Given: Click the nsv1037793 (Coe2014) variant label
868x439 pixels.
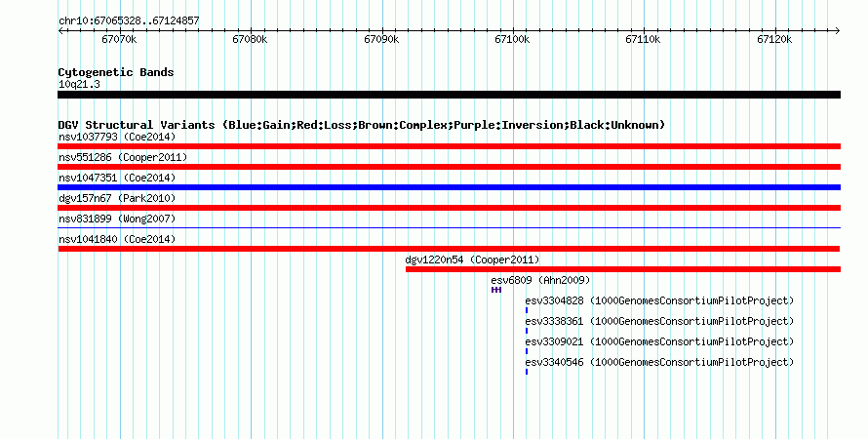Looking at the screenshot, I should coord(117,137).
